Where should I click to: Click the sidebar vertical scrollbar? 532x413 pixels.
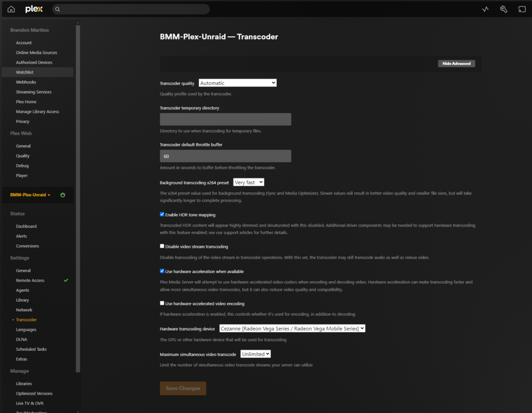point(78,198)
